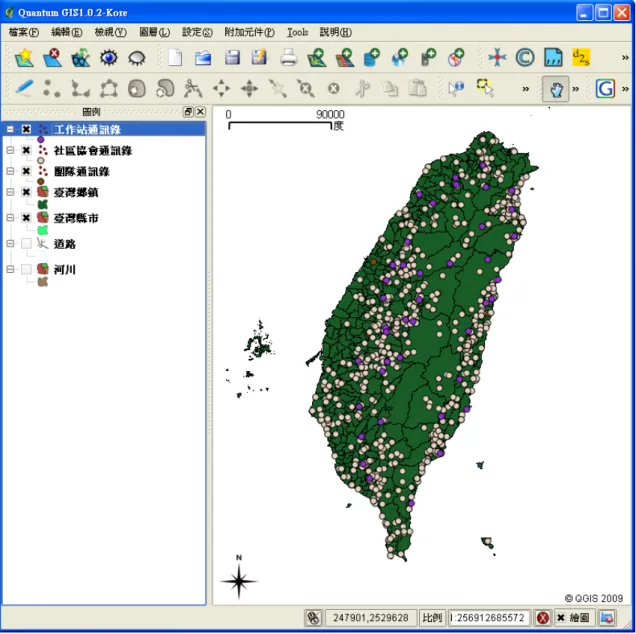
Task: Click the Print Composer printer icon
Action: pyautogui.click(x=288, y=58)
